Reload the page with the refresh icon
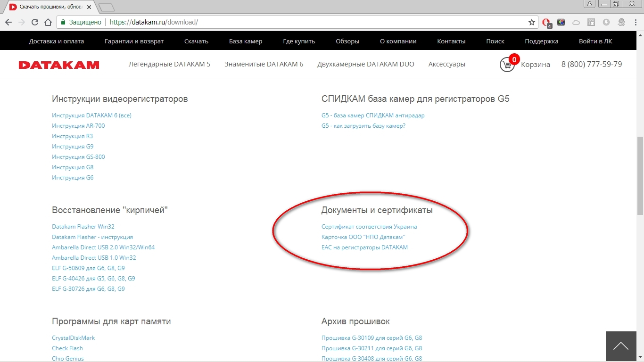Image resolution: width=644 pixels, height=362 pixels. tap(35, 22)
